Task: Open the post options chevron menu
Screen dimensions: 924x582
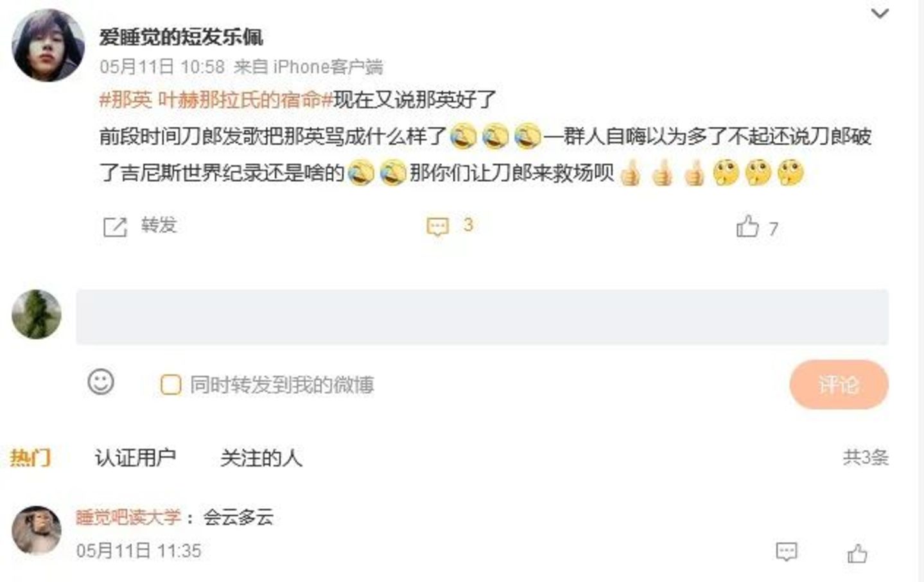Action: 879,13
